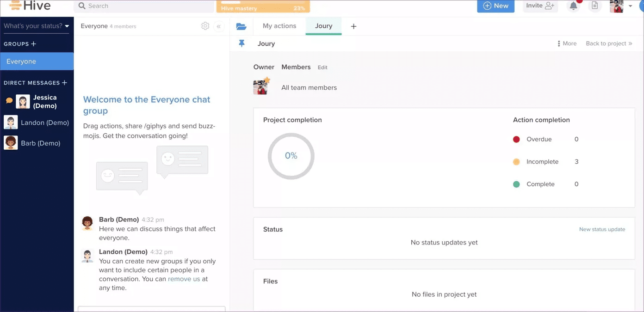Image resolution: width=644 pixels, height=312 pixels.
Task: Click New status update link
Action: pos(602,229)
